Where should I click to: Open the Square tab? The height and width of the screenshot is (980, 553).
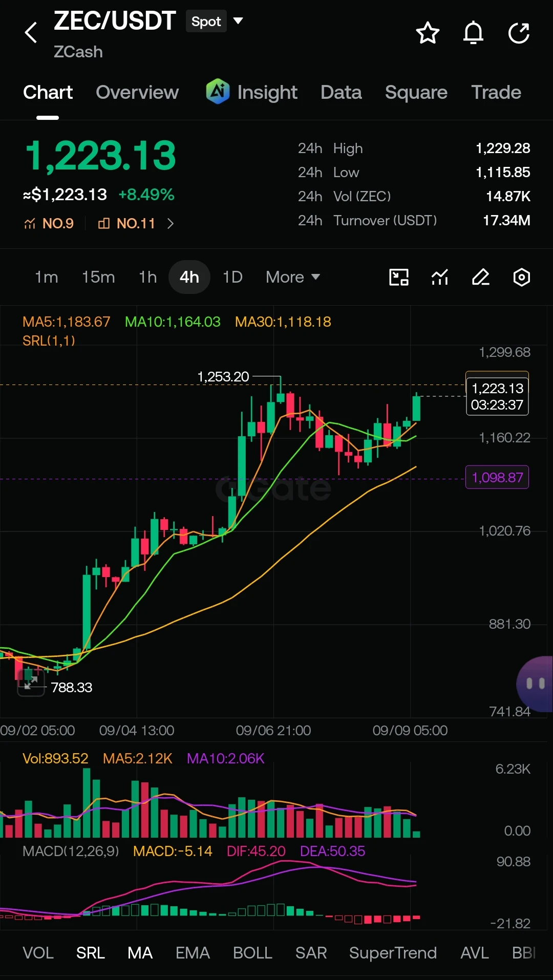[416, 93]
